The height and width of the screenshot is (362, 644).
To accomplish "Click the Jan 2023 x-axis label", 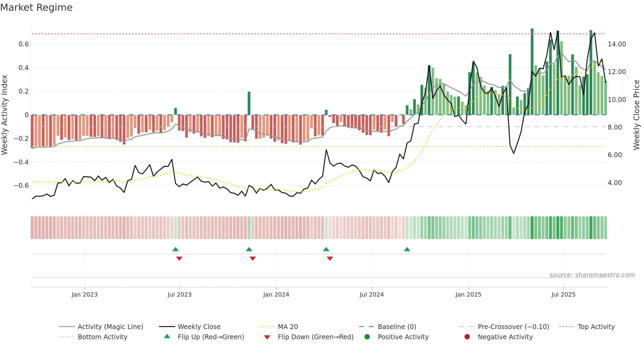I will point(85,295).
